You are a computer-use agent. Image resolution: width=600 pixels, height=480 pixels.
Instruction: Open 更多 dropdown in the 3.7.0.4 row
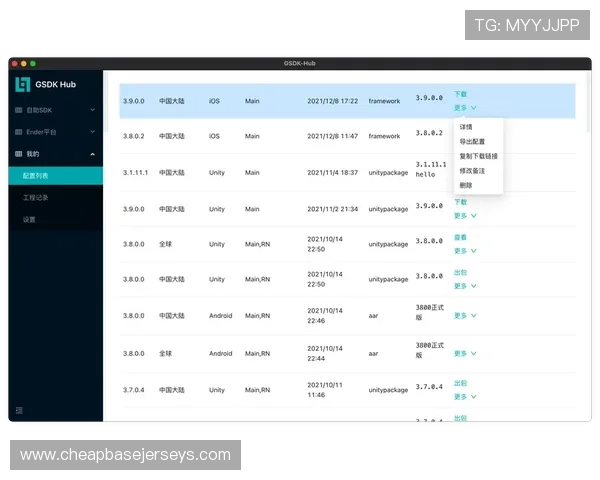[465, 397]
